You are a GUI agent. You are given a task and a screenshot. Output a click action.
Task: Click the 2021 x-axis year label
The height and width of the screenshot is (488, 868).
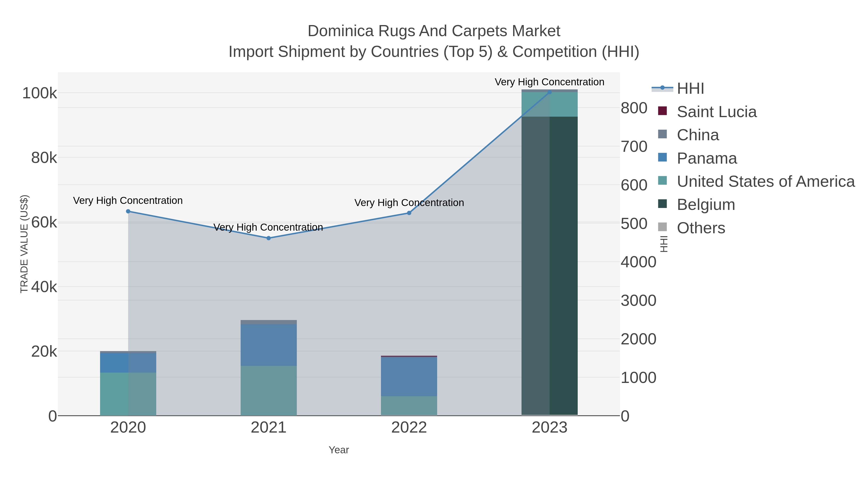(269, 428)
